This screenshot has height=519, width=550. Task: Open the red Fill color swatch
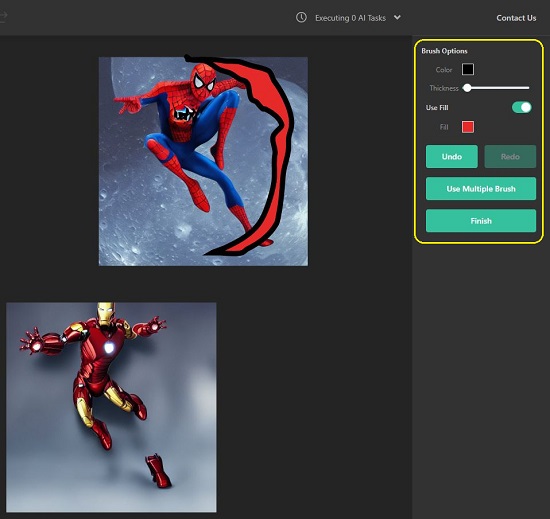click(468, 127)
